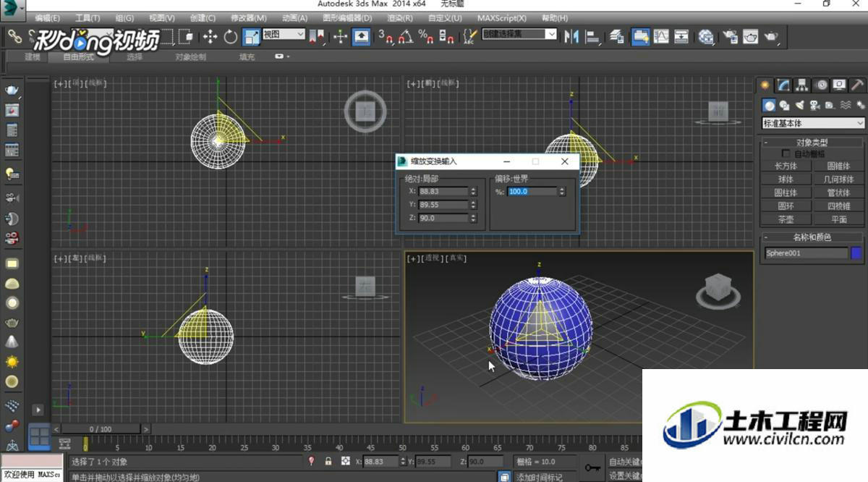The width and height of the screenshot is (868, 482).
Task: Click the Select and Scale tool
Action: tap(252, 36)
